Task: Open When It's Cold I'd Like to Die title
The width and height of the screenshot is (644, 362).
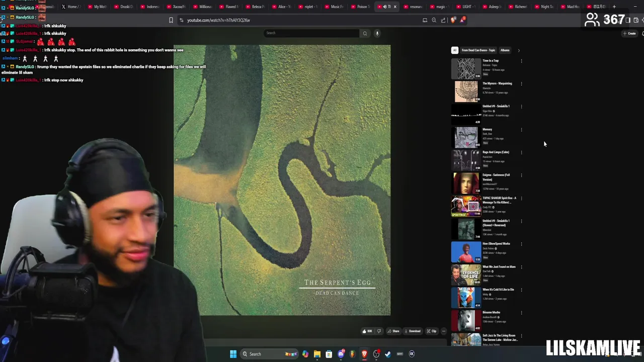Action: (498, 289)
